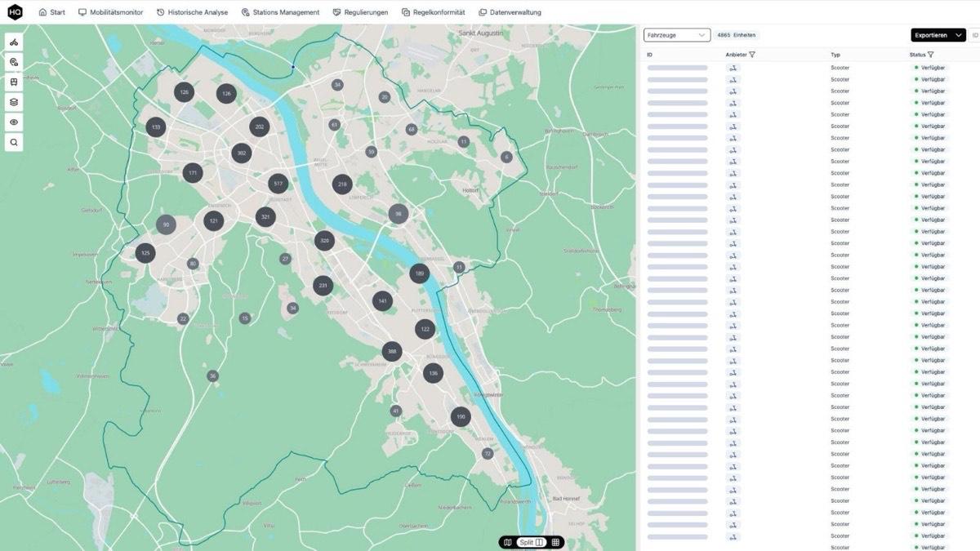Click map cluster marker 122

(x=425, y=329)
